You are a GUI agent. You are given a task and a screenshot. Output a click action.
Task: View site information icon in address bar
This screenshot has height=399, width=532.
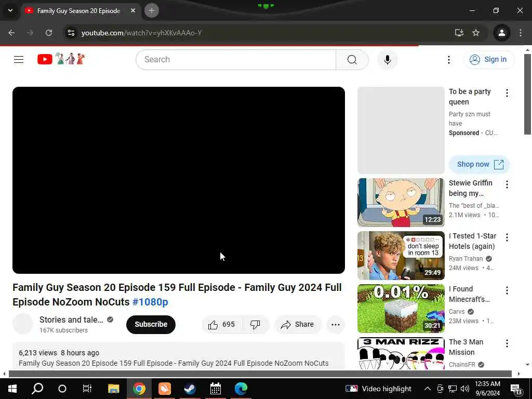click(x=71, y=33)
